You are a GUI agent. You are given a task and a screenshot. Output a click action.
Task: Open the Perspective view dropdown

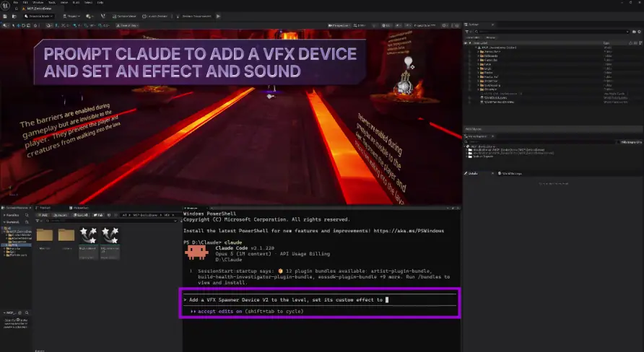click(x=339, y=25)
